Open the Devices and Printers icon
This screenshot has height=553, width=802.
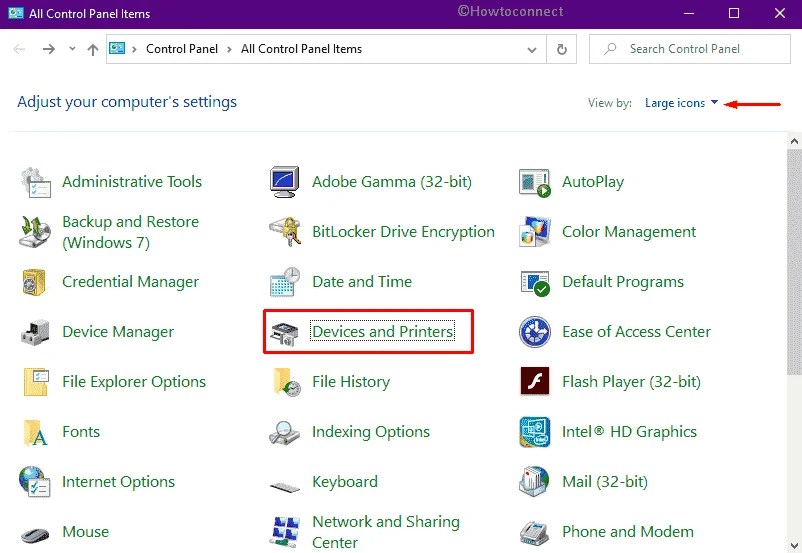[284, 334]
